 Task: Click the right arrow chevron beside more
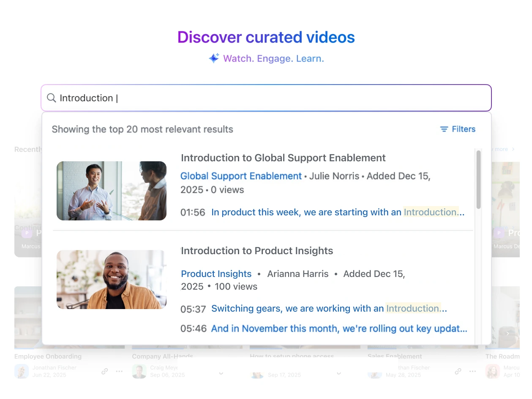(x=513, y=149)
